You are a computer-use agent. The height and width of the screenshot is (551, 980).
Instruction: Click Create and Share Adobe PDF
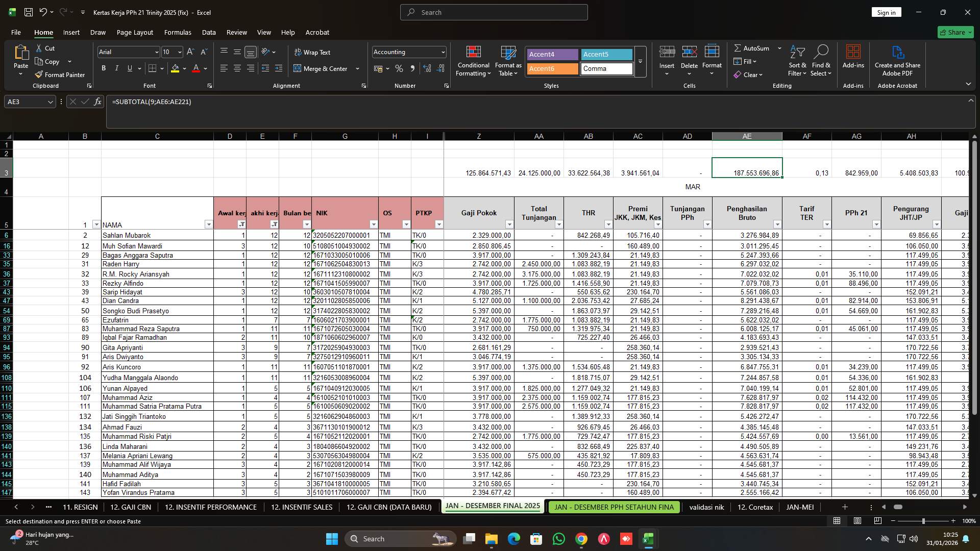pyautogui.click(x=897, y=61)
